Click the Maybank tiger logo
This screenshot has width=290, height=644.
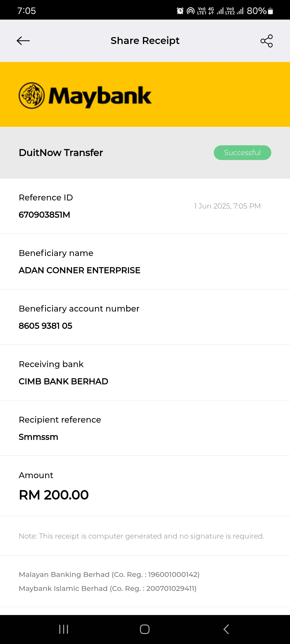tap(32, 96)
